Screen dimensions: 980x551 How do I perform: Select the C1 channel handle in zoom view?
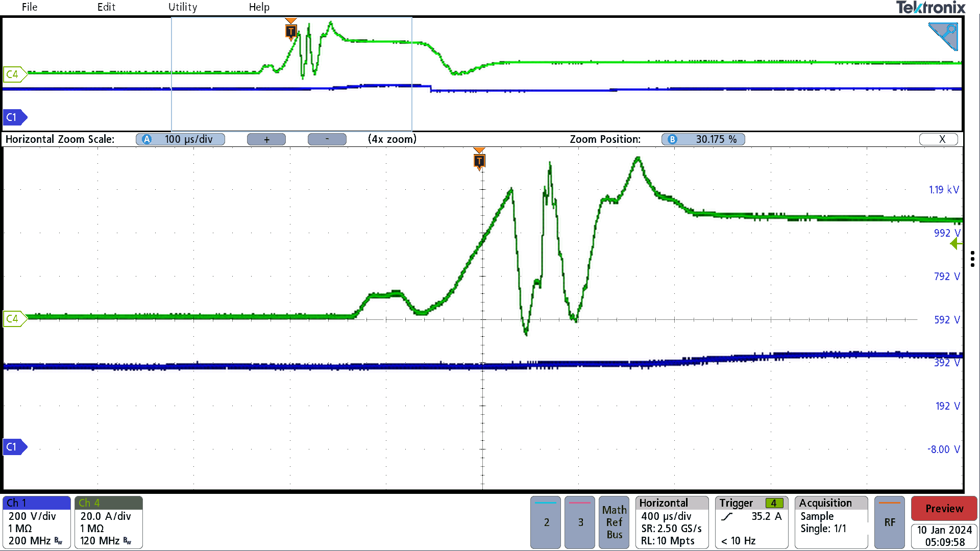coord(14,447)
